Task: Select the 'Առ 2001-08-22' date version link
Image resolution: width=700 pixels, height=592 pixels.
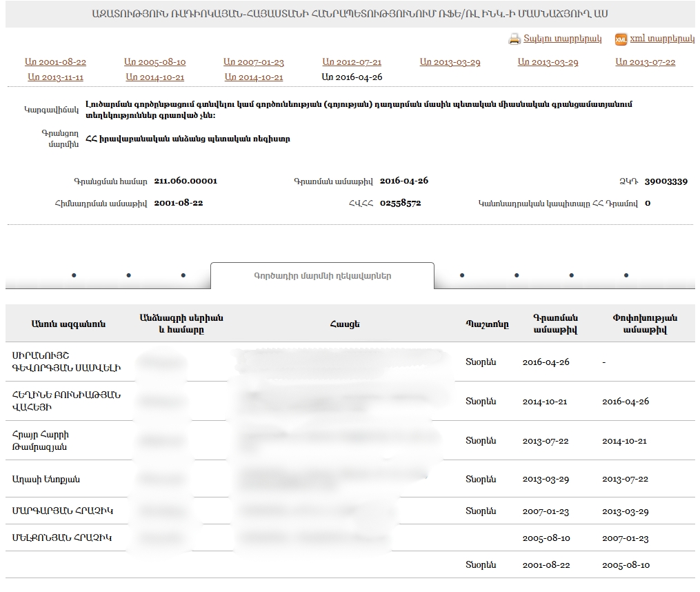Action: [55, 62]
